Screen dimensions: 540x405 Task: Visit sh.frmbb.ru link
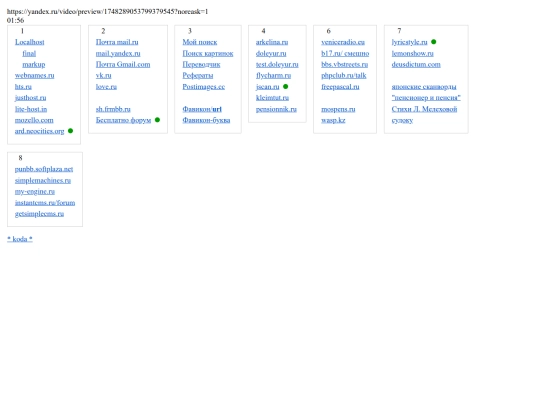click(113, 109)
